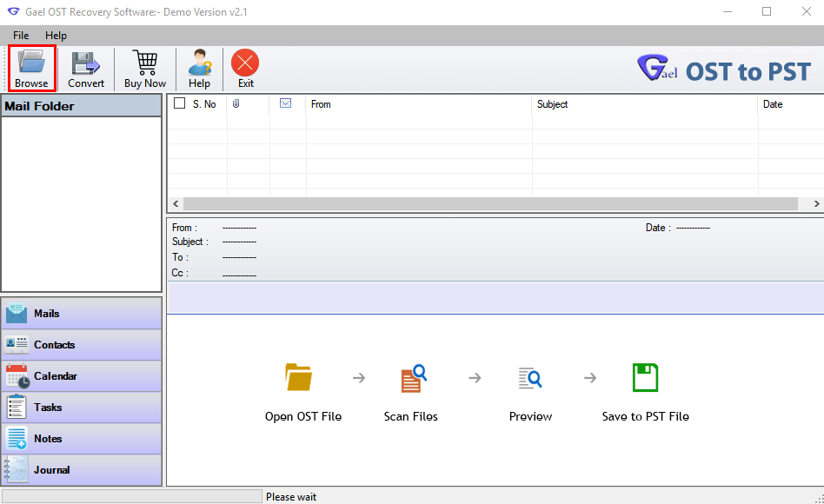Click the Help person icon in toolbar
Image resolution: width=824 pixels, height=504 pixels.
point(199,63)
